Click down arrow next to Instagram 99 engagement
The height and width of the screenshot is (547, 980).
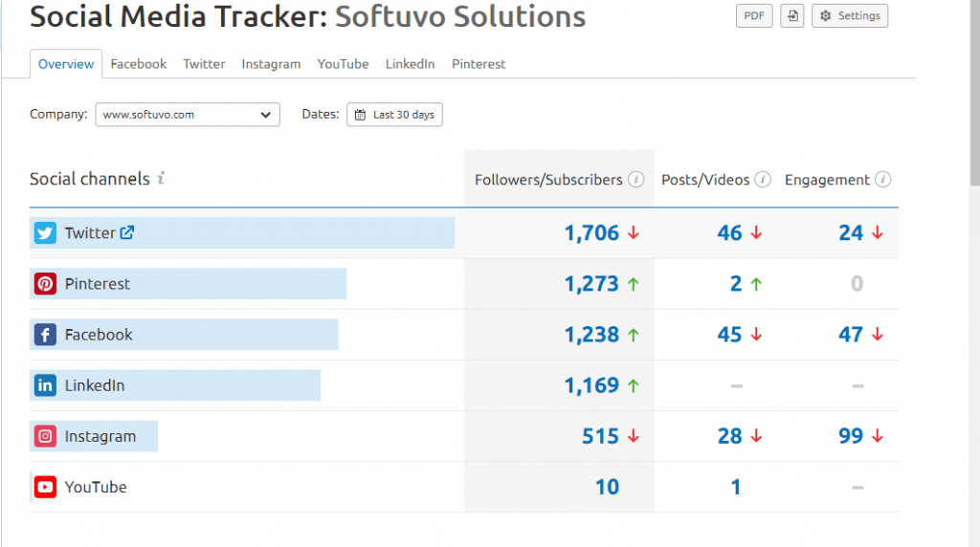[x=878, y=436]
